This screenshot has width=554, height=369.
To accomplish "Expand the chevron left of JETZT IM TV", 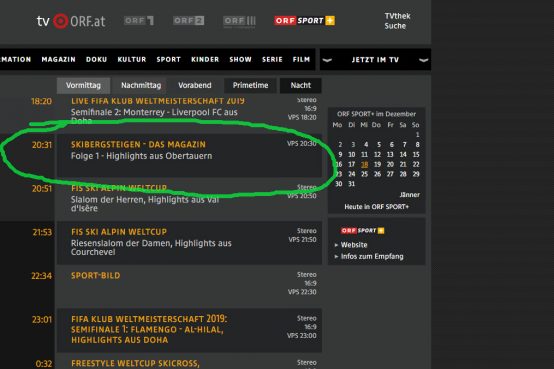I will pyautogui.click(x=327, y=60).
